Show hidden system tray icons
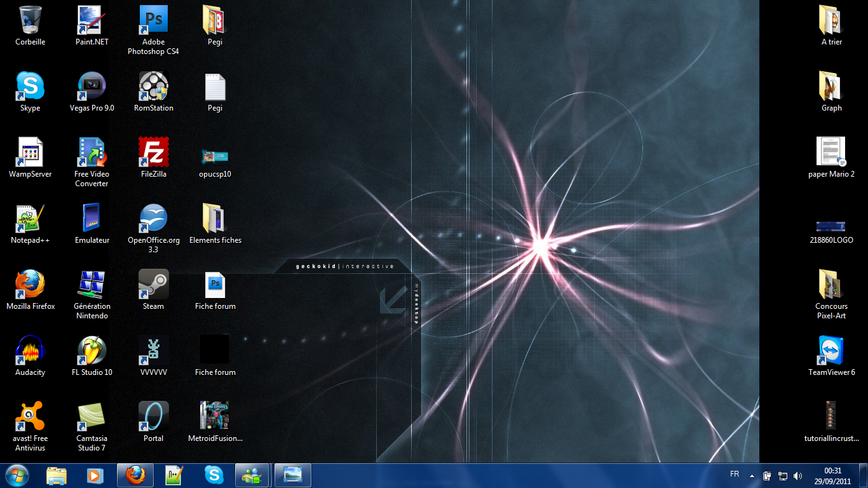Screen dimensions: 868x488 (752, 475)
